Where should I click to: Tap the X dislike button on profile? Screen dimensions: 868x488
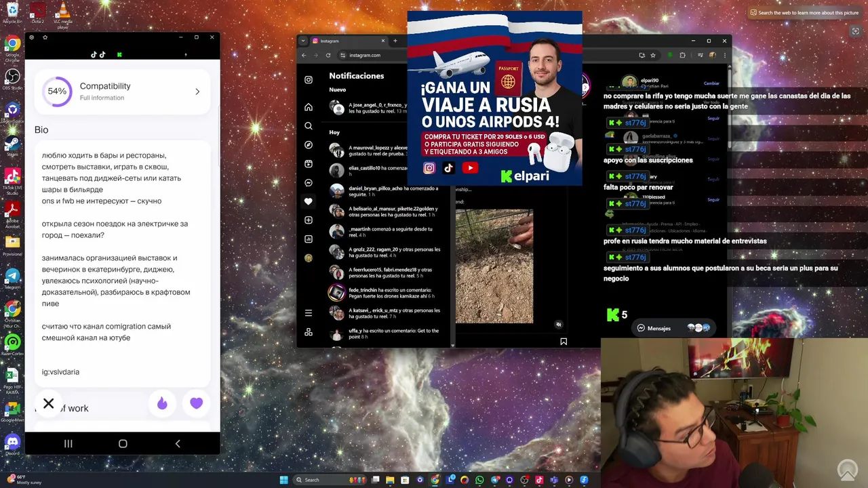pyautogui.click(x=49, y=404)
